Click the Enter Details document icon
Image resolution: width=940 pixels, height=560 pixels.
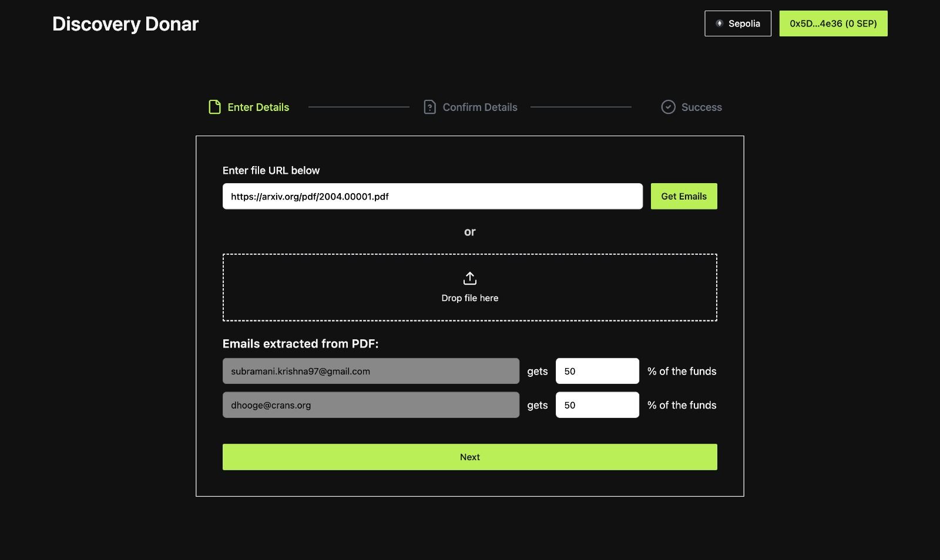coord(214,107)
